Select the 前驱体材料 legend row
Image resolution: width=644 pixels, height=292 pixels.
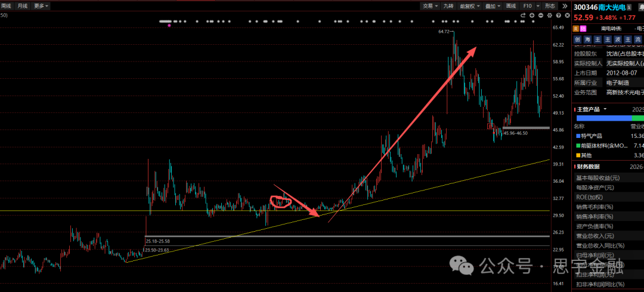pos(609,146)
